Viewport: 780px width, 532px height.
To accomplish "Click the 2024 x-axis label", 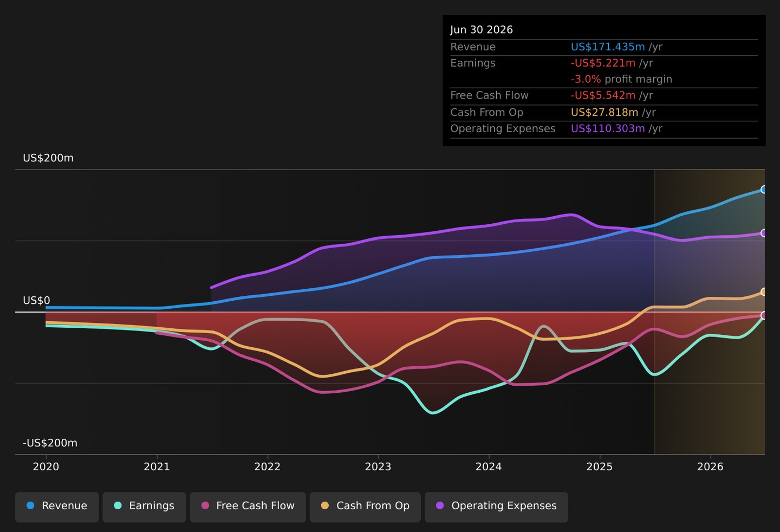I will [x=489, y=467].
